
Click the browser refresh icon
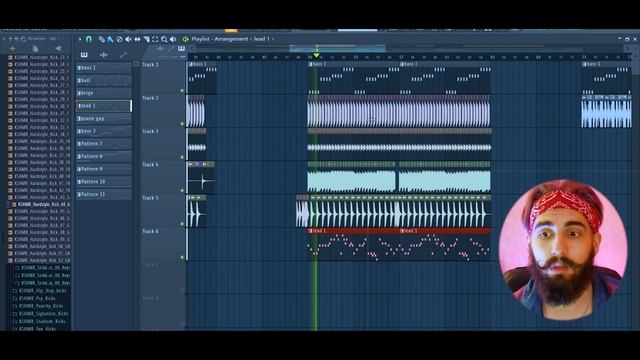[x=23, y=39]
